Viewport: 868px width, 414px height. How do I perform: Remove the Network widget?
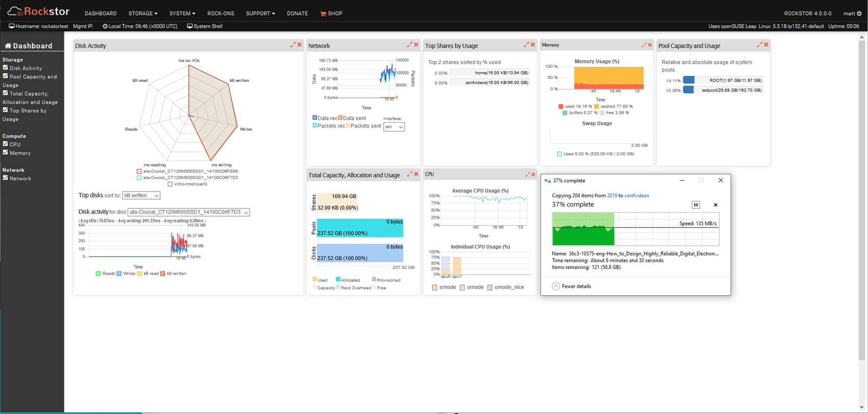click(x=416, y=44)
